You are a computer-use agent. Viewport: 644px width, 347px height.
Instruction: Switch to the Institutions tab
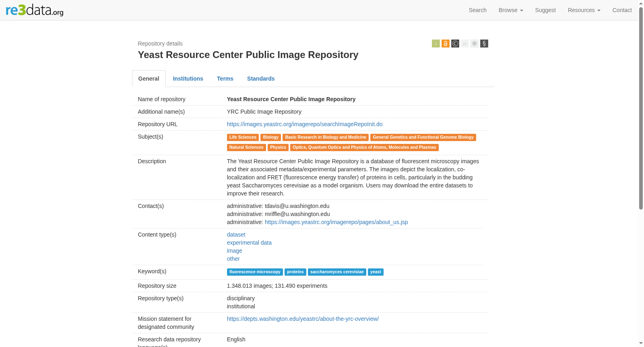pyautogui.click(x=188, y=79)
